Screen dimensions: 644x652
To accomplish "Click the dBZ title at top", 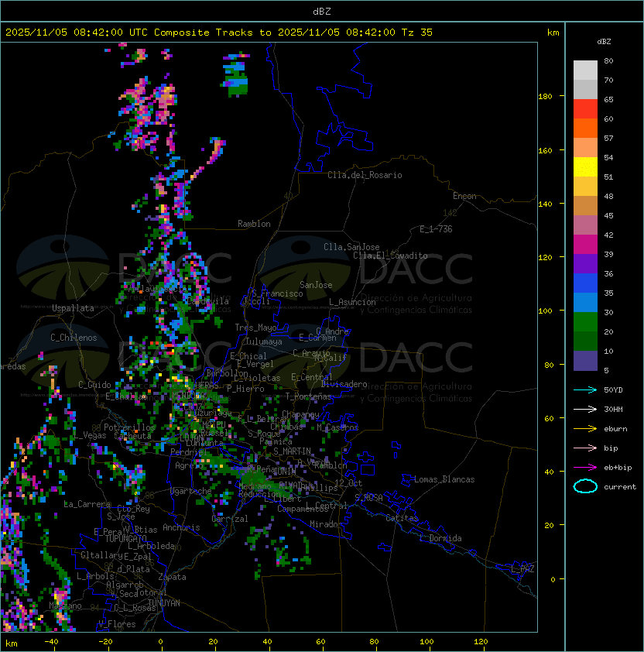I will pyautogui.click(x=322, y=11).
